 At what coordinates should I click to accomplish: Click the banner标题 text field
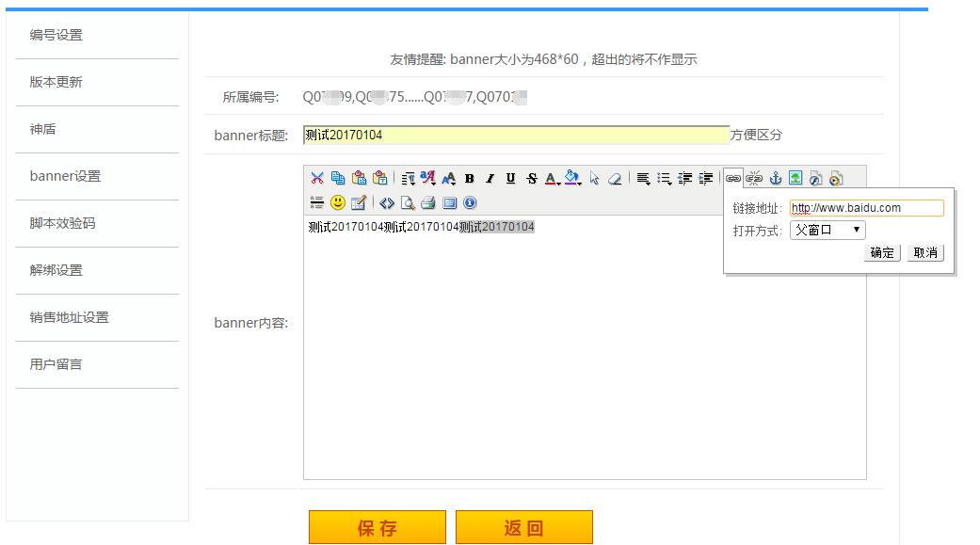tap(516, 135)
